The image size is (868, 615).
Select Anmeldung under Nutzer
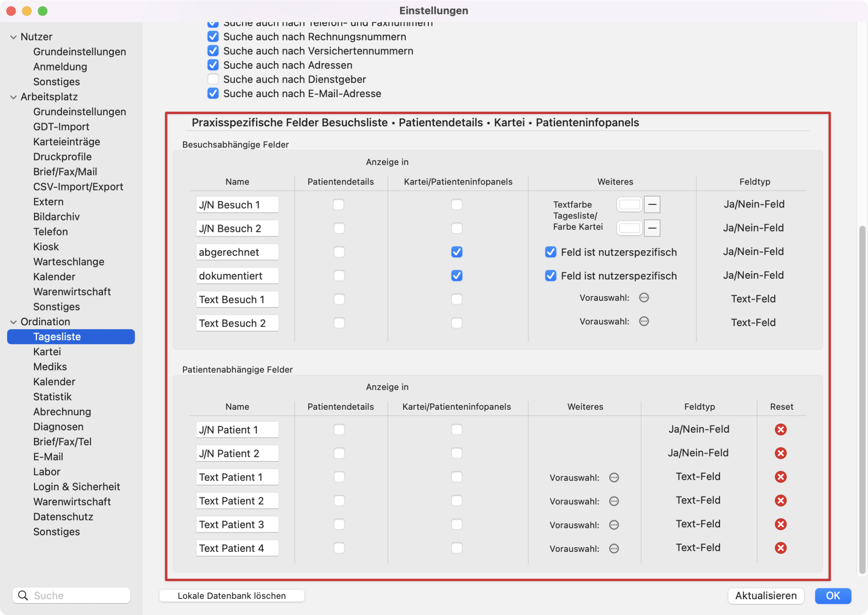pos(60,67)
